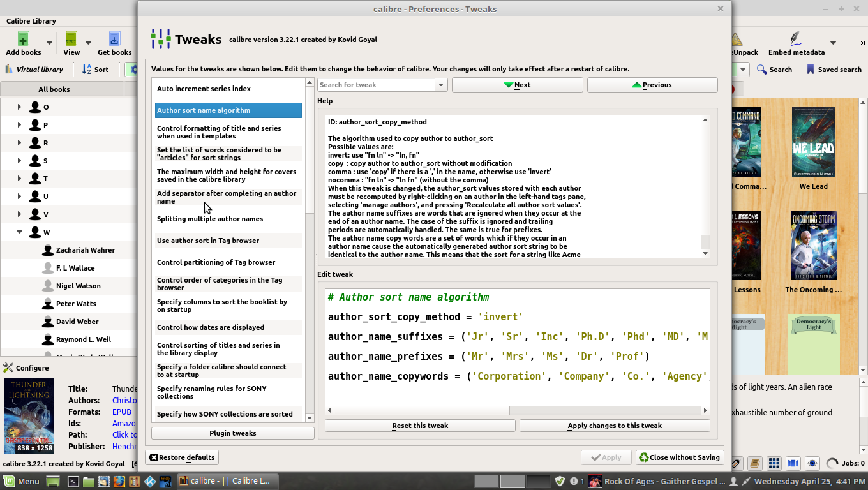Select Use author sort in Tag browser
The width and height of the screenshot is (868, 490).
pos(228,241)
